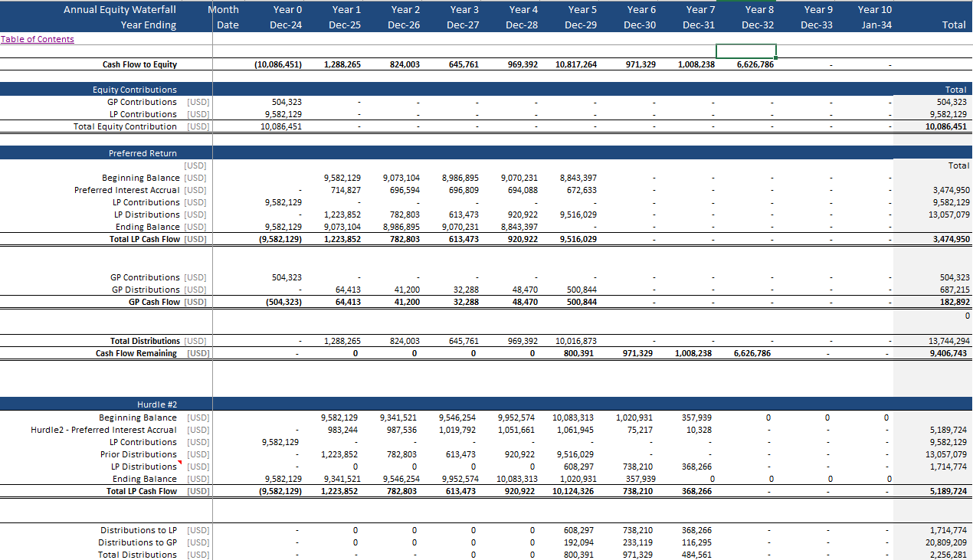Click the Jan-34 date header

(876, 25)
